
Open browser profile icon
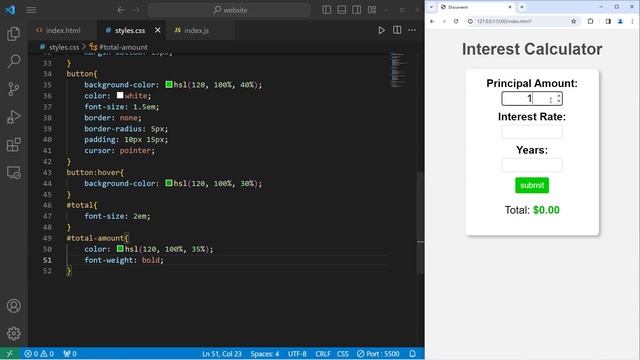click(x=620, y=21)
